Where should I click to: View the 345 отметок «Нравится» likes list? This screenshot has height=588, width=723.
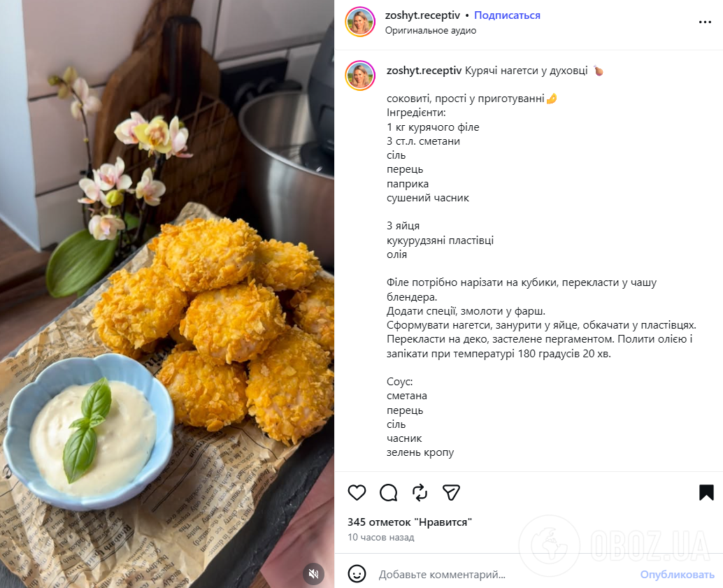(408, 522)
